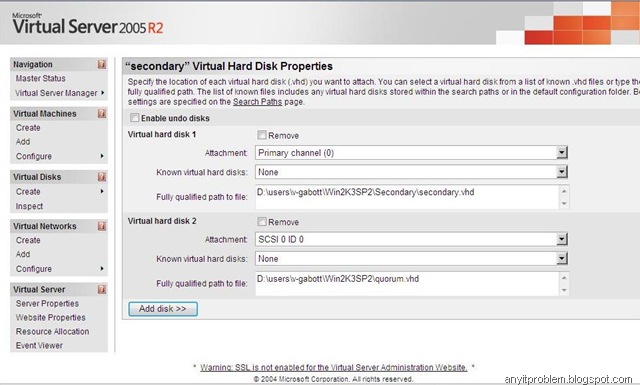The width and height of the screenshot is (640, 385).
Task: Collapse the Virtual Machines panel icon
Action: [102, 113]
